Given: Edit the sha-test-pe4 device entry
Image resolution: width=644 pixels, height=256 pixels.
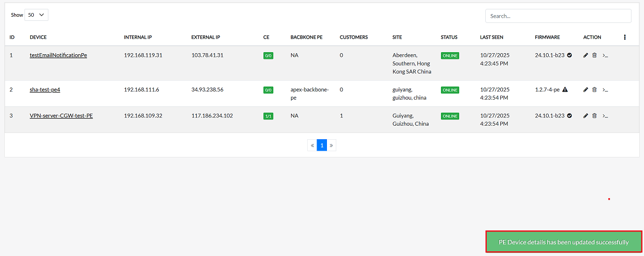Looking at the screenshot, I should point(586,90).
